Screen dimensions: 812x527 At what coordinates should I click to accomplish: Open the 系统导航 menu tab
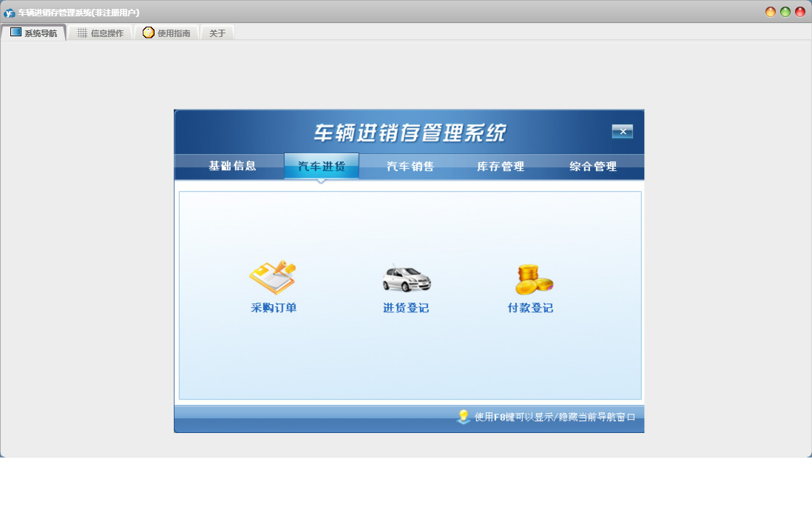tap(34, 33)
